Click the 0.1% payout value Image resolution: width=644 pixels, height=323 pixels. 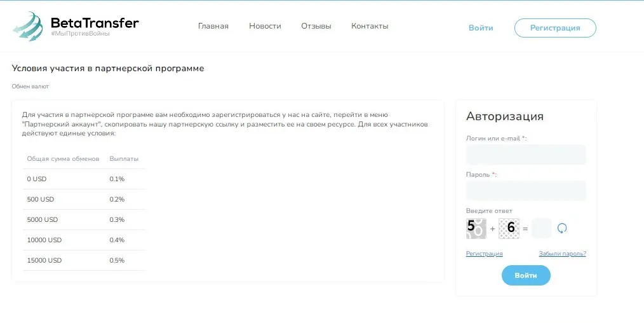(x=117, y=179)
